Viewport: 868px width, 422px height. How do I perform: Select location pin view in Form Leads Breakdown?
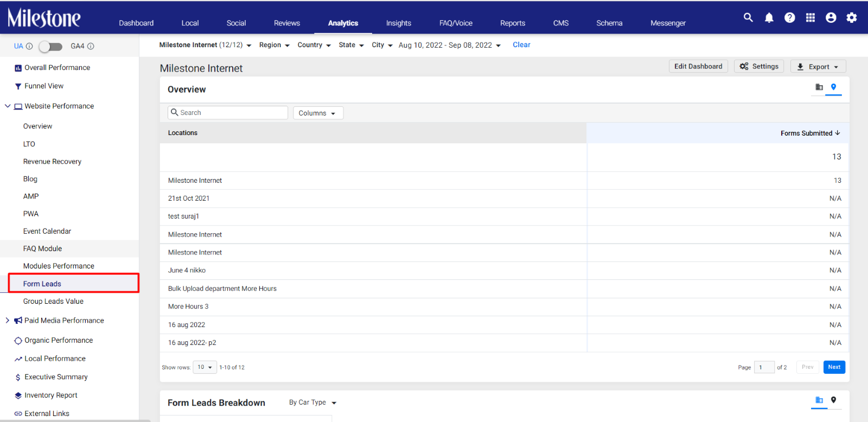pyautogui.click(x=834, y=400)
